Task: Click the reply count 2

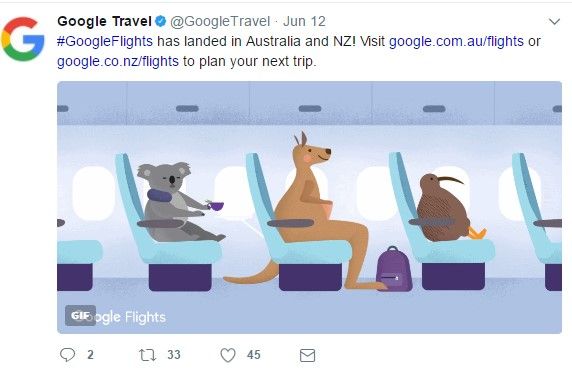Action: click(90, 355)
